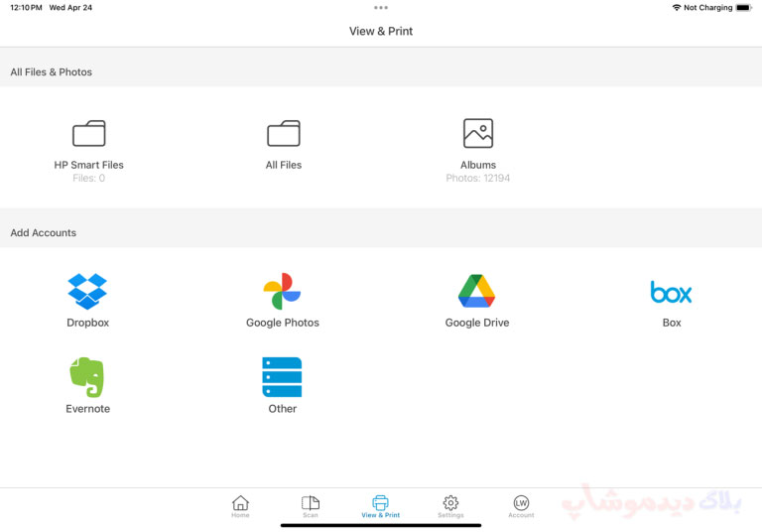This screenshot has height=532, width=762.
Task: Click the 'Add Accounts' section header
Action: (x=44, y=233)
